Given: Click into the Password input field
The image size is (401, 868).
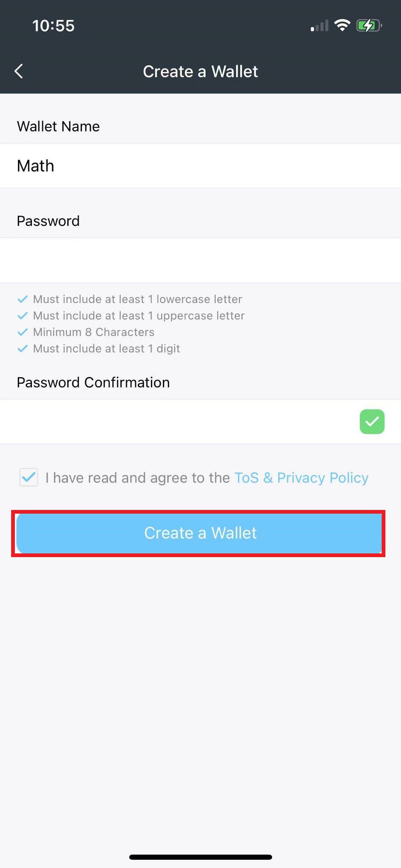Looking at the screenshot, I should pyautogui.click(x=200, y=260).
